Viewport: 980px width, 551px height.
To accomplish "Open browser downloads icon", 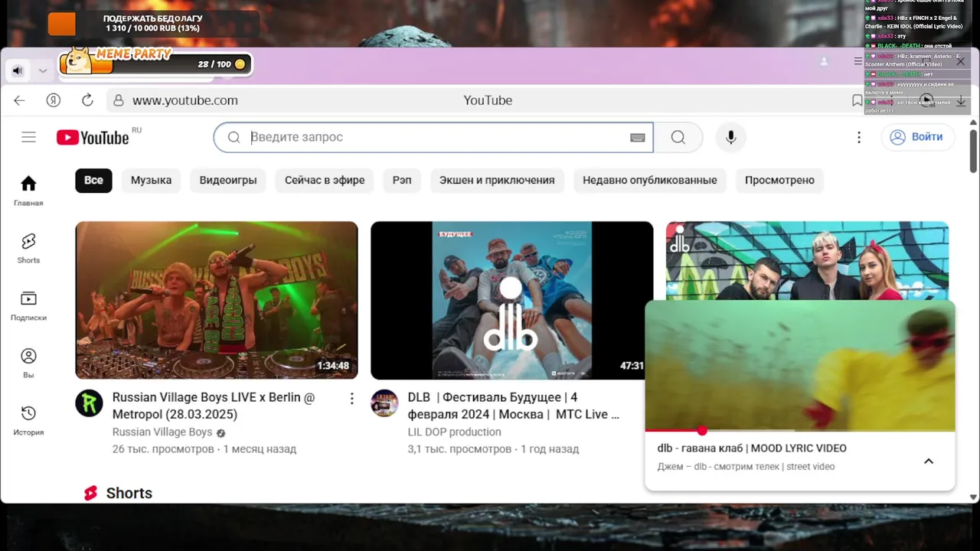I will [961, 100].
